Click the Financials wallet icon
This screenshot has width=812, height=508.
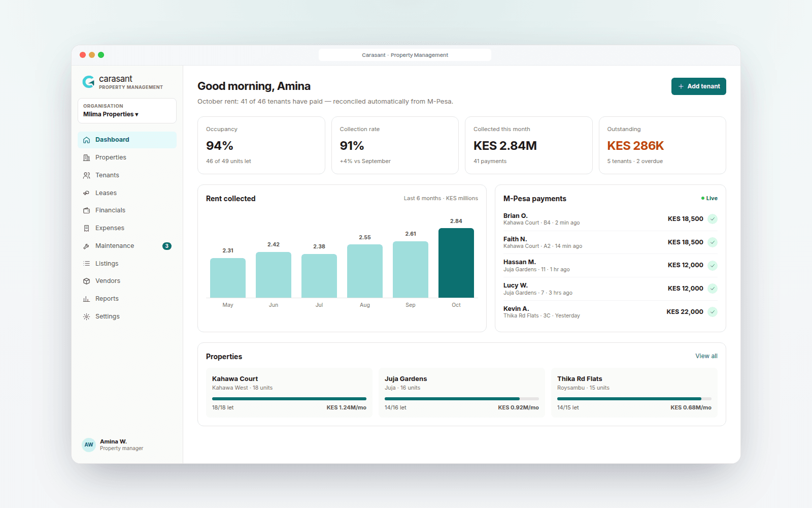tap(86, 210)
